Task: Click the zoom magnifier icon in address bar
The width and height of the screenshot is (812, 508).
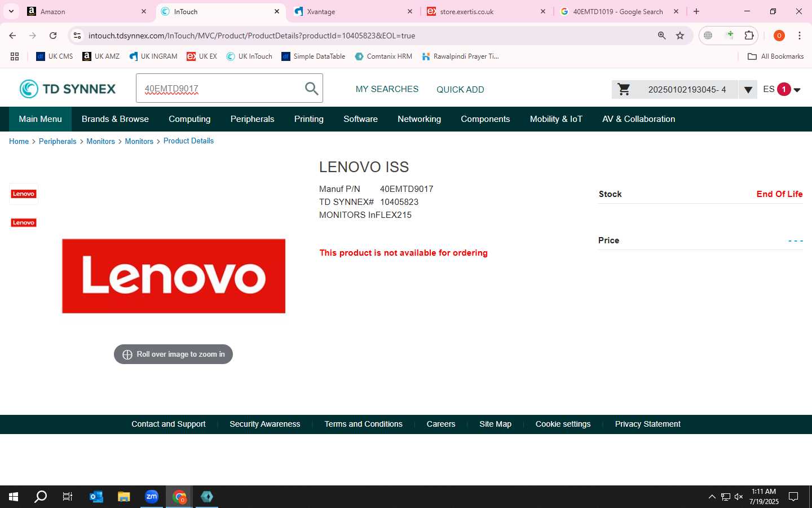Action: pyautogui.click(x=662, y=36)
